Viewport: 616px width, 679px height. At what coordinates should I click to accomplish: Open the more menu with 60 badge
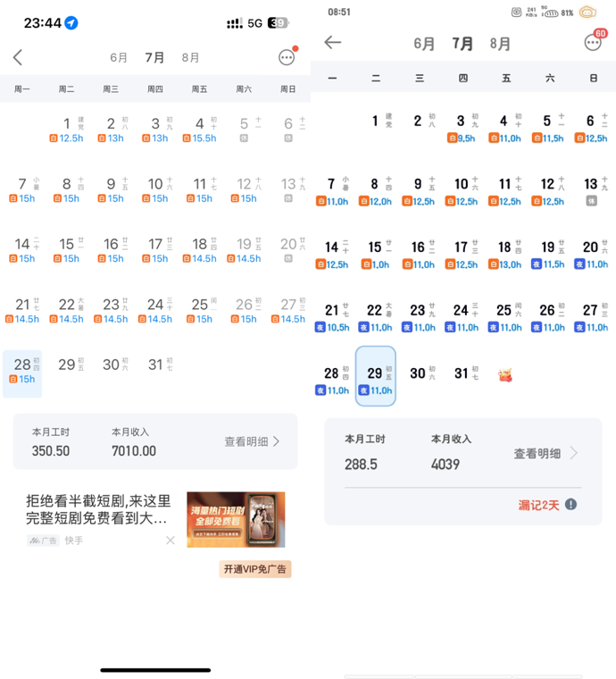593,42
